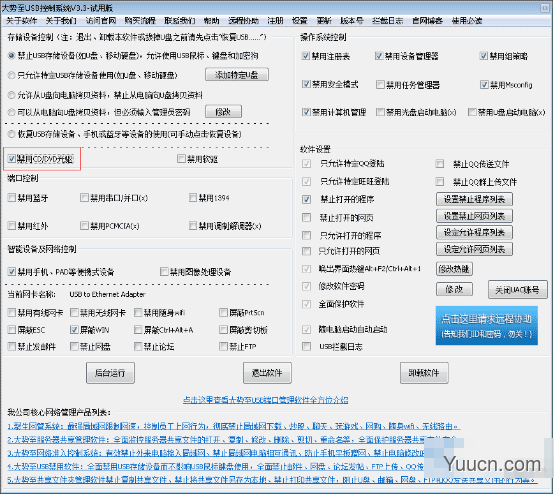Click the 后台运行 button

click(110, 373)
